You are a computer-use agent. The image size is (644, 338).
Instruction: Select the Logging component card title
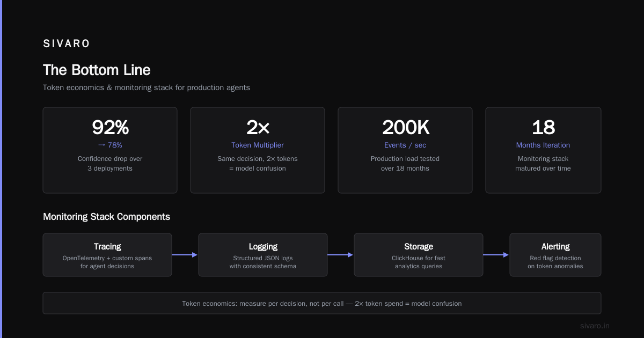coord(263,246)
